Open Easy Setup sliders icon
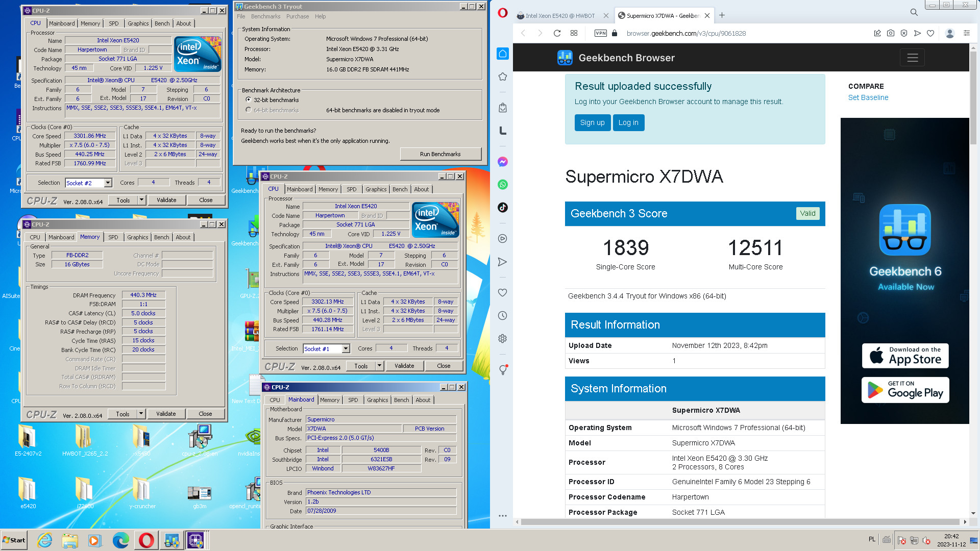 (x=967, y=33)
